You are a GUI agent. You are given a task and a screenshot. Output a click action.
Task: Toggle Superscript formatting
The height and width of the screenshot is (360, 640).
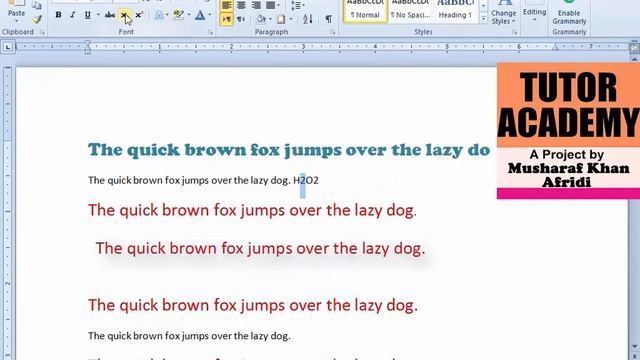click(139, 15)
